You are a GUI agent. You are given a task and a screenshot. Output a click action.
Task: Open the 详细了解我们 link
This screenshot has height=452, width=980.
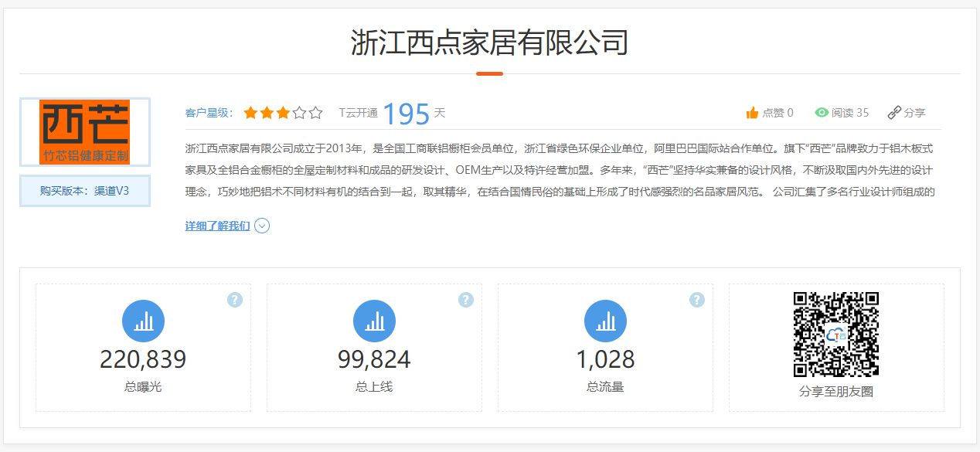tap(217, 226)
